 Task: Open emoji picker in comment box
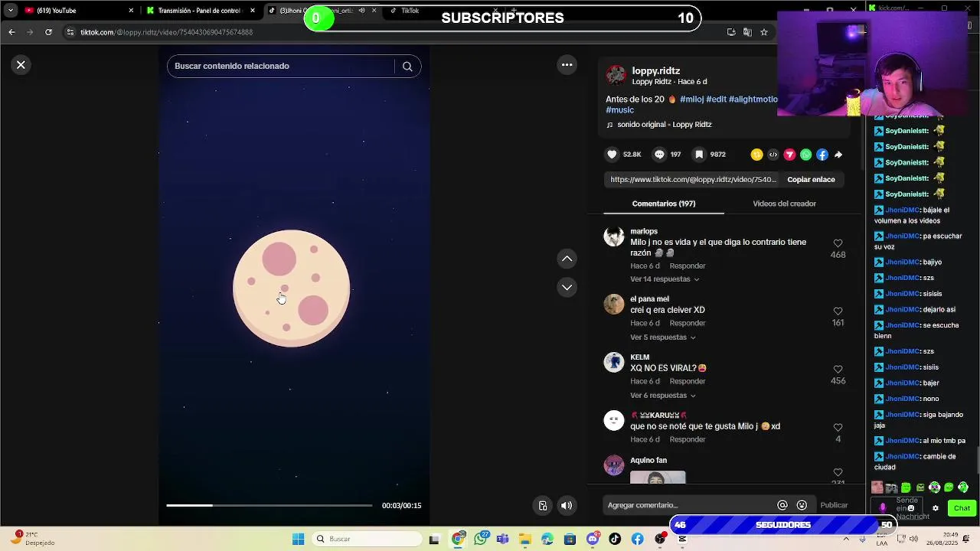pos(802,505)
